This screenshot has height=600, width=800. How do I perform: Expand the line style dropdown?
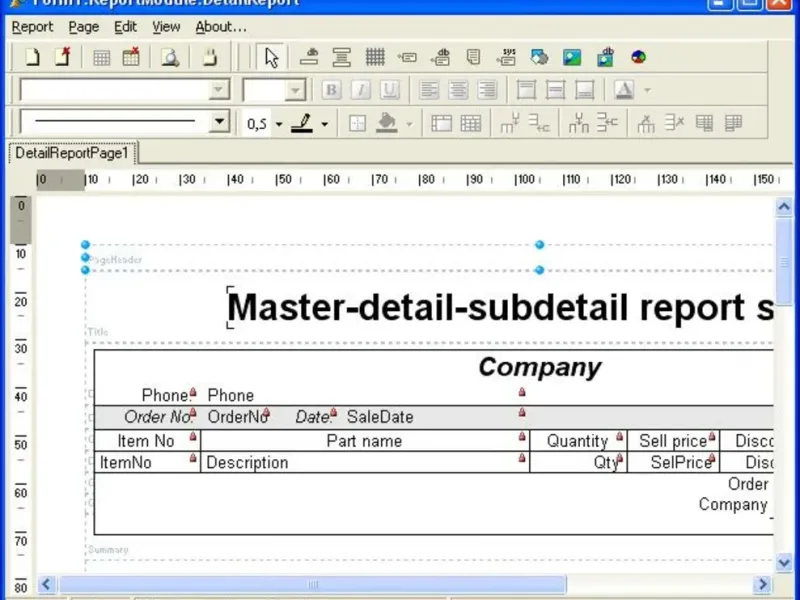tap(219, 123)
